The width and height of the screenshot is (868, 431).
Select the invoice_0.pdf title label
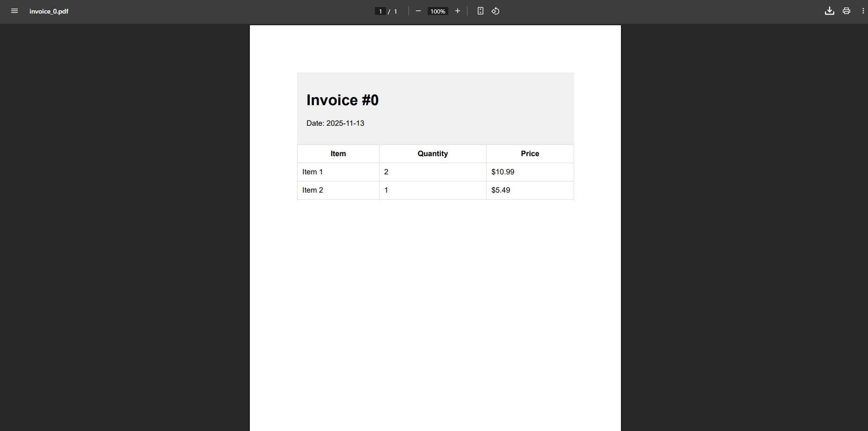49,11
